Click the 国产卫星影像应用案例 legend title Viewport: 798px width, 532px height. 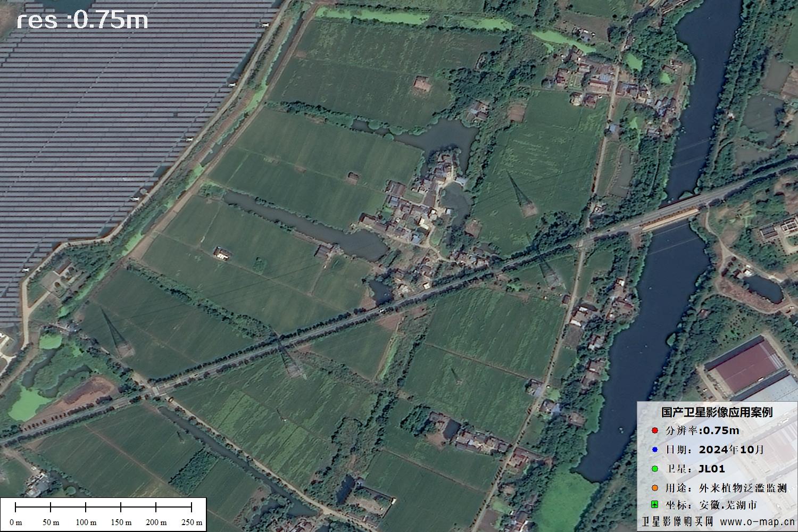[717, 412]
